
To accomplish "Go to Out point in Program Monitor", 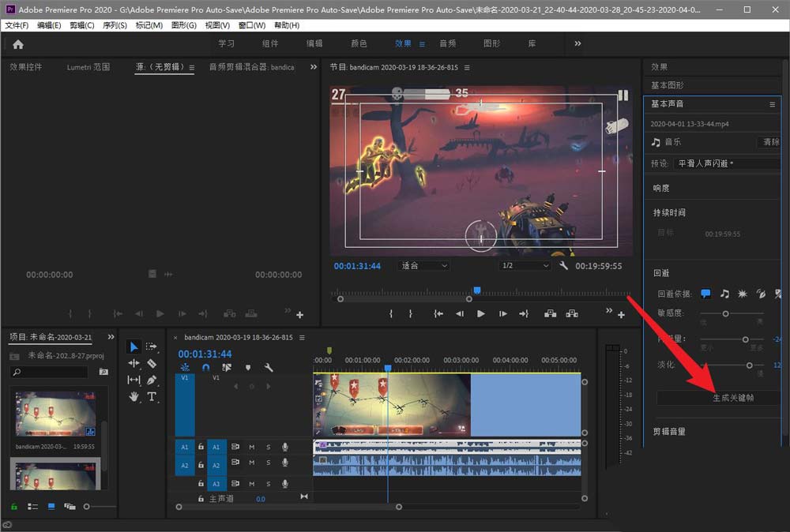I will pos(524,313).
